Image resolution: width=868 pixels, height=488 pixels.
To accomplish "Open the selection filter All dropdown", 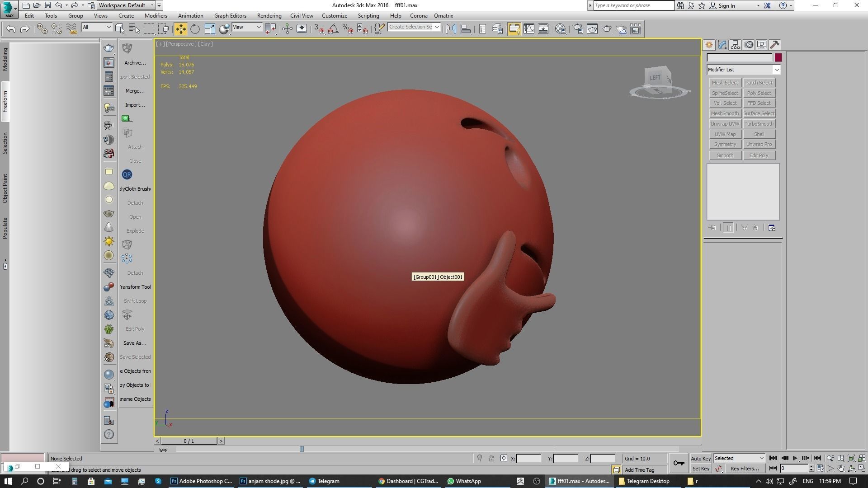I will pos(97,27).
